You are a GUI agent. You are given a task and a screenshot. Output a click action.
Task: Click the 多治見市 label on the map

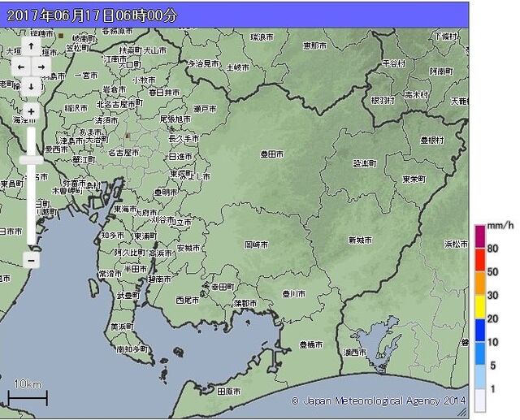(204, 64)
